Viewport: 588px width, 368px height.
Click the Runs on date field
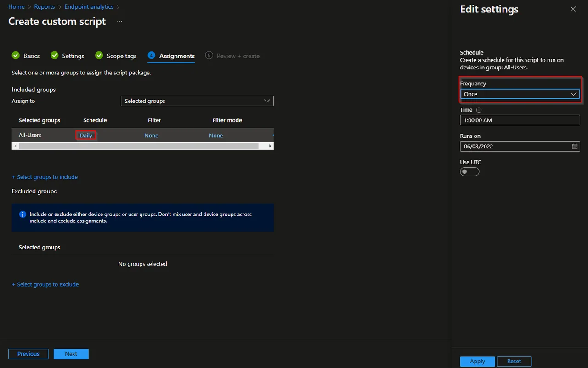pos(520,147)
